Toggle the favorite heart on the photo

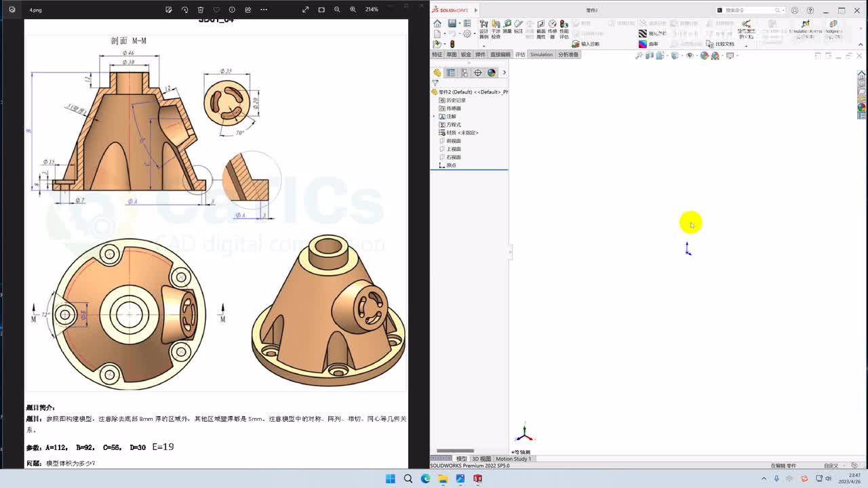tap(216, 9)
